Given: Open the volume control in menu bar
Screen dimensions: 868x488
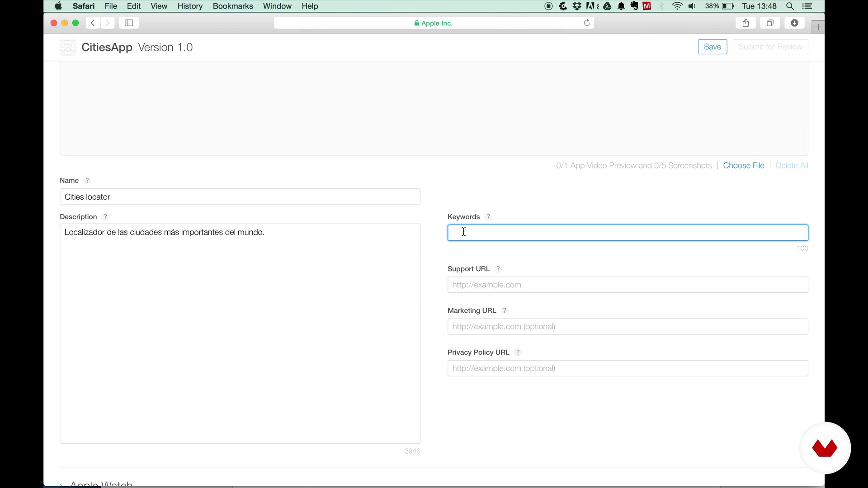Looking at the screenshot, I should click(x=692, y=6).
